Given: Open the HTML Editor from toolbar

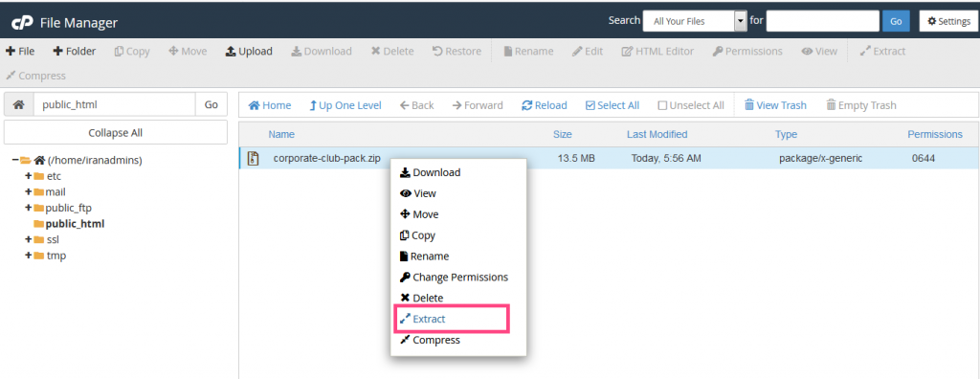Looking at the screenshot, I should [657, 52].
